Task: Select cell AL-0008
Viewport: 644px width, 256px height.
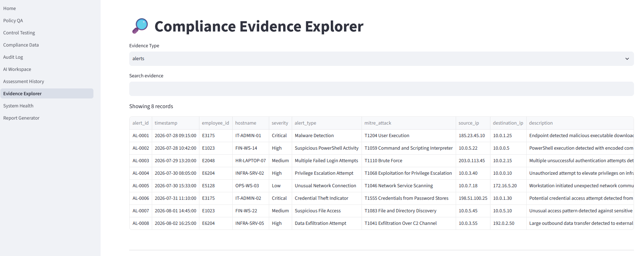Action: click(141, 223)
